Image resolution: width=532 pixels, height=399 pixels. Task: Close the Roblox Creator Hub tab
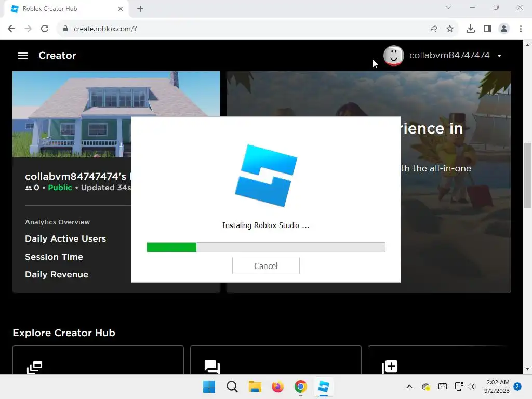pos(121,9)
